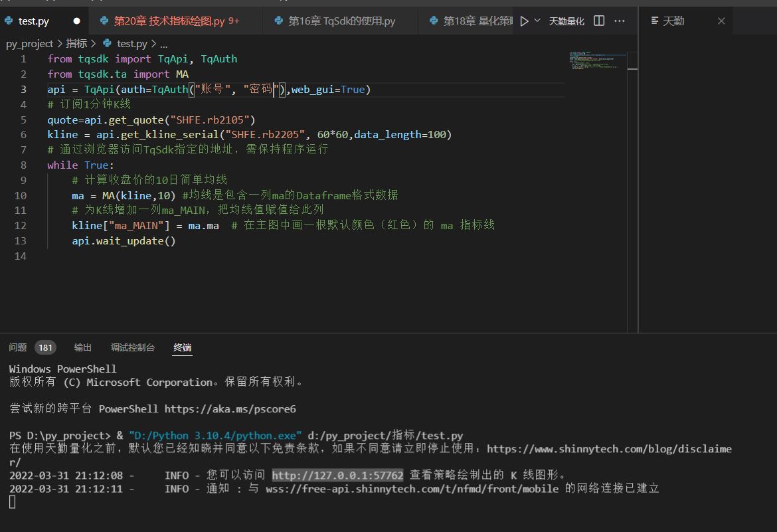Click Python icon in breadcrumb before test.py

coord(106,44)
